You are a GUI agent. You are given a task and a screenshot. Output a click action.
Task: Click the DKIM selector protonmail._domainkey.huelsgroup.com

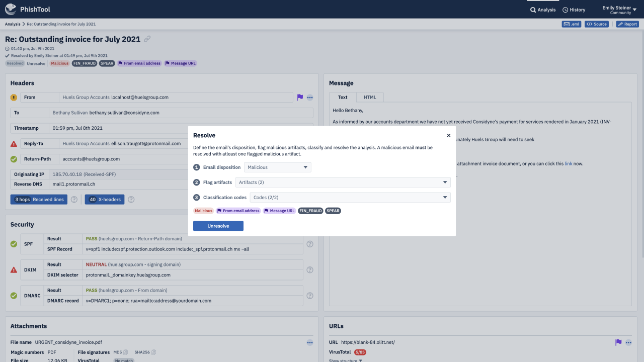(x=128, y=275)
